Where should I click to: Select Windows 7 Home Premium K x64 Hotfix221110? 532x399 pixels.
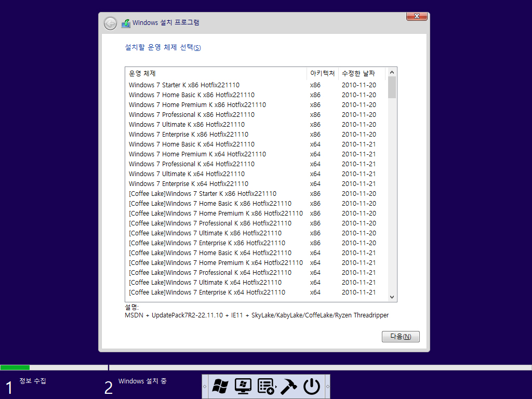tap(256, 154)
